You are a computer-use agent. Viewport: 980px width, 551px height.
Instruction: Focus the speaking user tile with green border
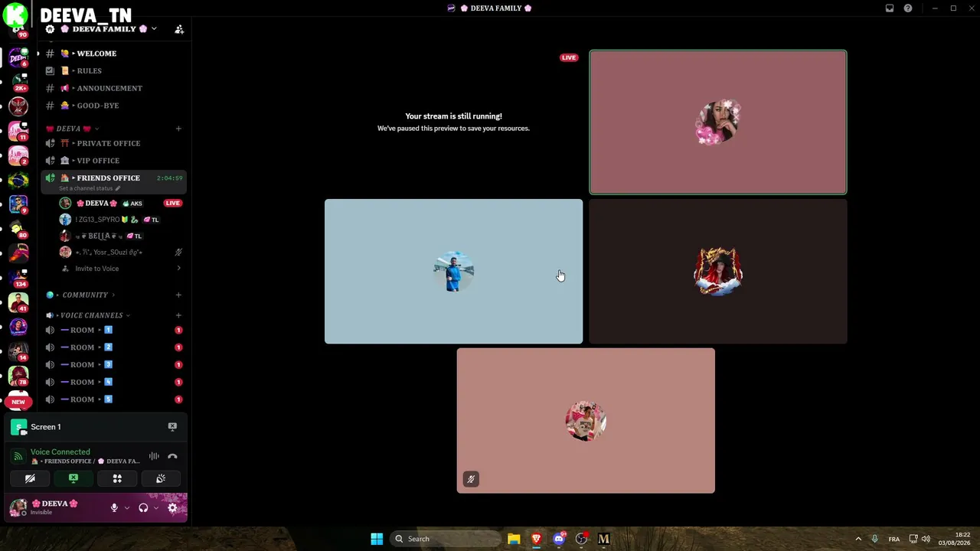pyautogui.click(x=718, y=122)
